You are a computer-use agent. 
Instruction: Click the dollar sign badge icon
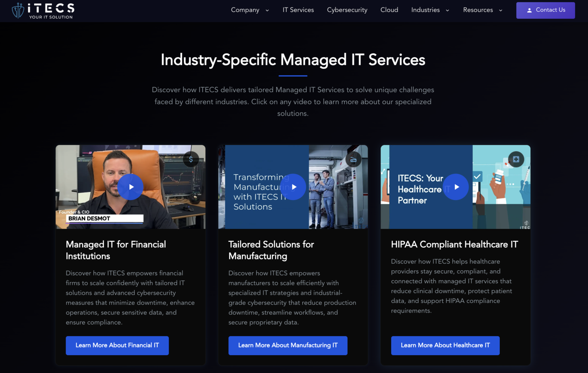(x=191, y=160)
